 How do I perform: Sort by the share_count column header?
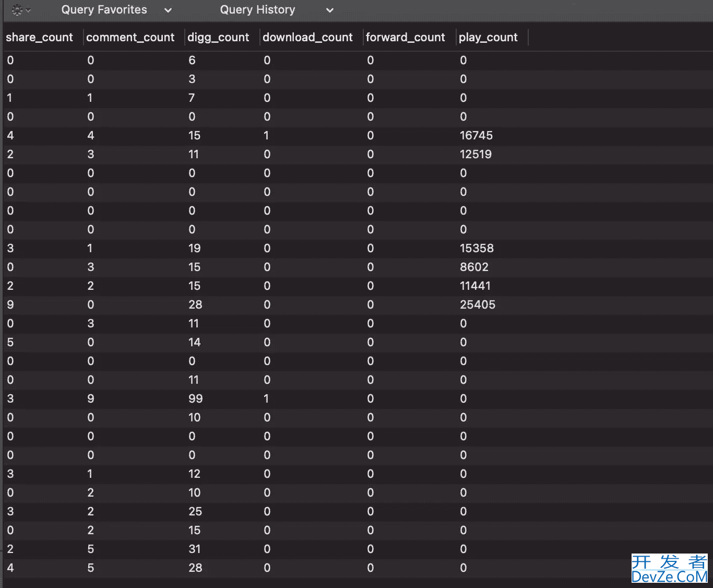pos(40,38)
